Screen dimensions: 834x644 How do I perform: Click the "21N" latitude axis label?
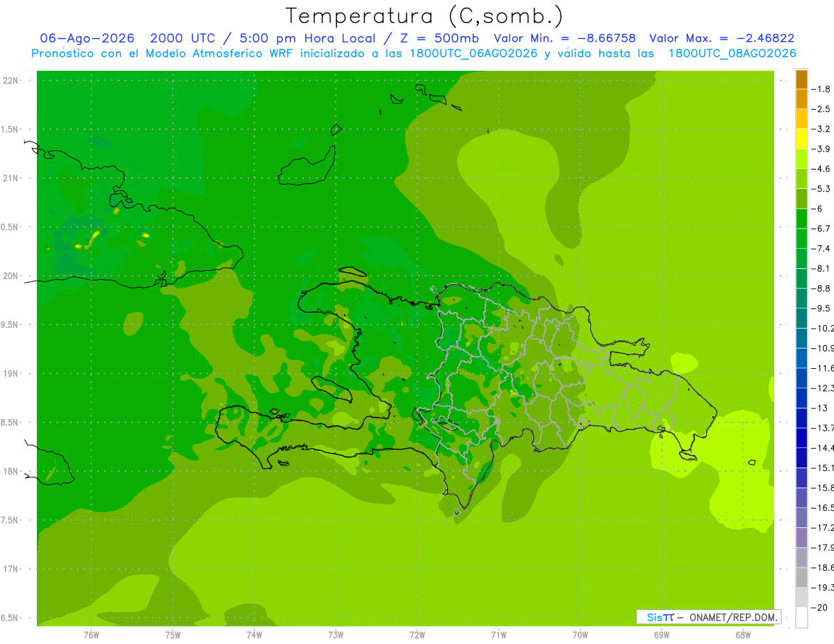coord(12,179)
